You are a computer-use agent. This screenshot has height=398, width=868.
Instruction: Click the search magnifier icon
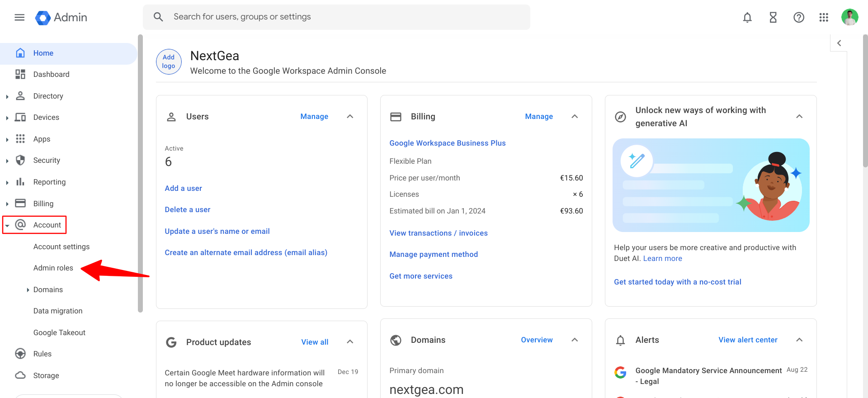click(x=158, y=17)
